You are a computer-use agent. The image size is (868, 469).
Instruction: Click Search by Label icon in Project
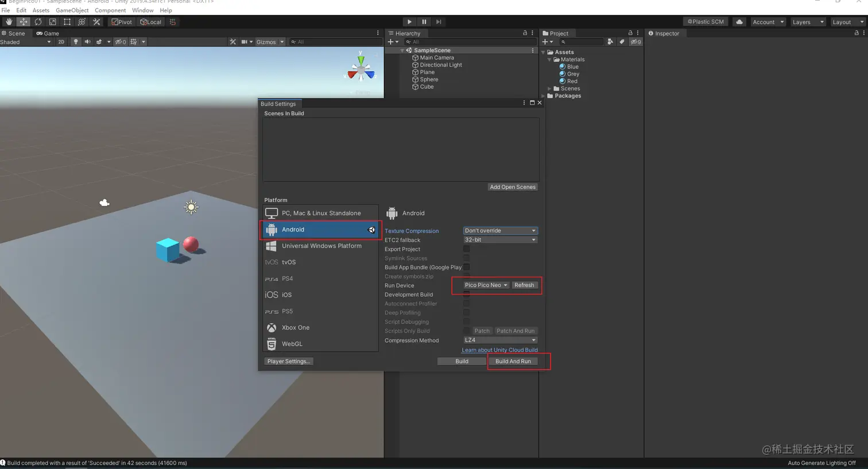(622, 42)
